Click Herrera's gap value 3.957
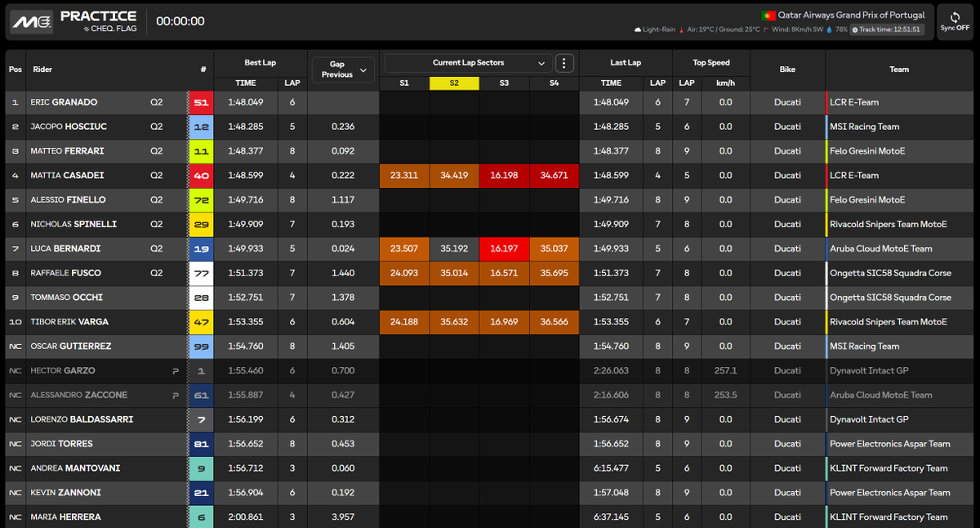980x528 pixels. pos(343,517)
